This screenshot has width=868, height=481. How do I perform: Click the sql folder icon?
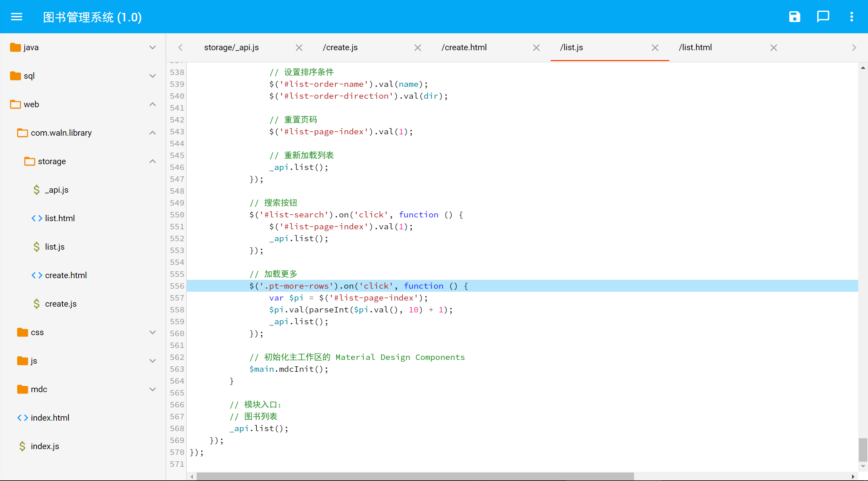[15, 76]
